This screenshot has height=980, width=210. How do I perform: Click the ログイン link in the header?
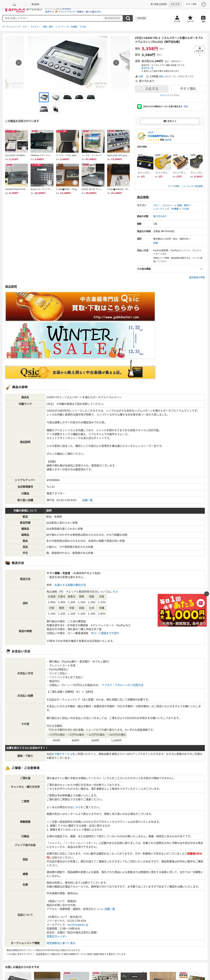pos(50,12)
